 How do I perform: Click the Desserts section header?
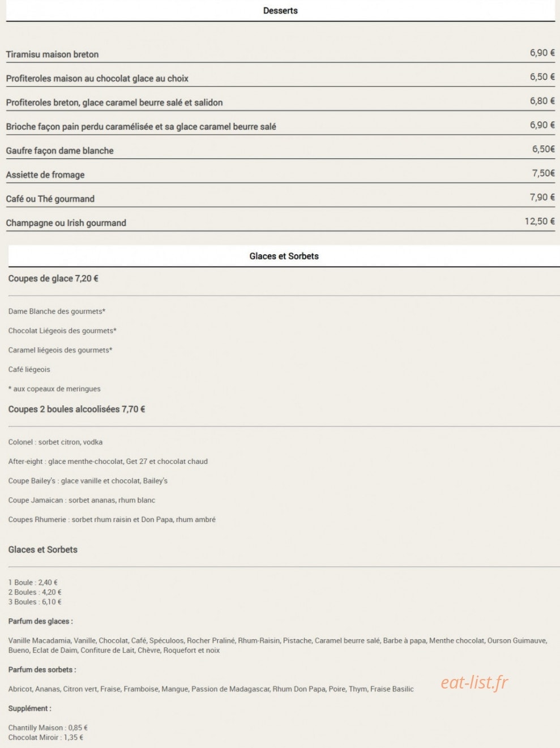coord(280,10)
